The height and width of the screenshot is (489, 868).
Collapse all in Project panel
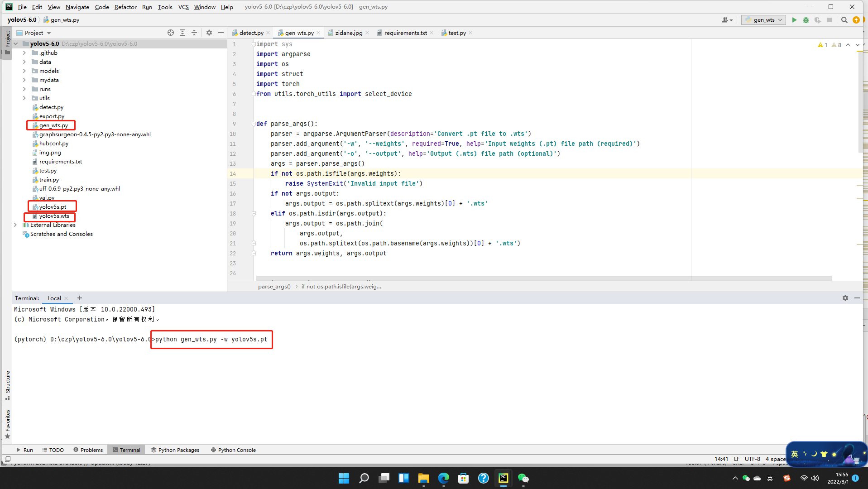194,33
